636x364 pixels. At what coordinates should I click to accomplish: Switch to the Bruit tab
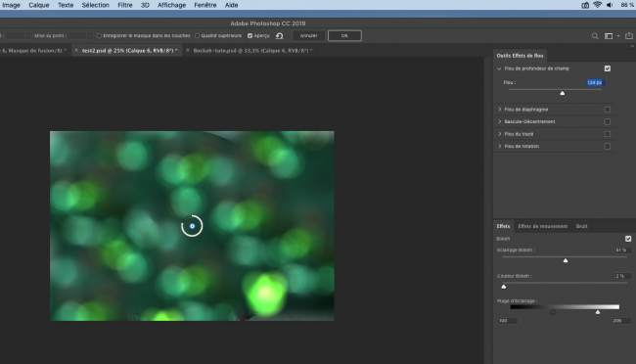pos(581,226)
